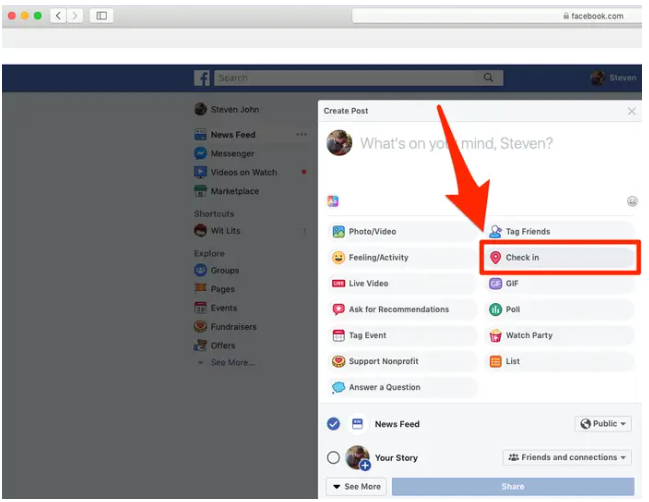The width and height of the screenshot is (649, 502).
Task: Click the Check in option
Action: (559, 257)
